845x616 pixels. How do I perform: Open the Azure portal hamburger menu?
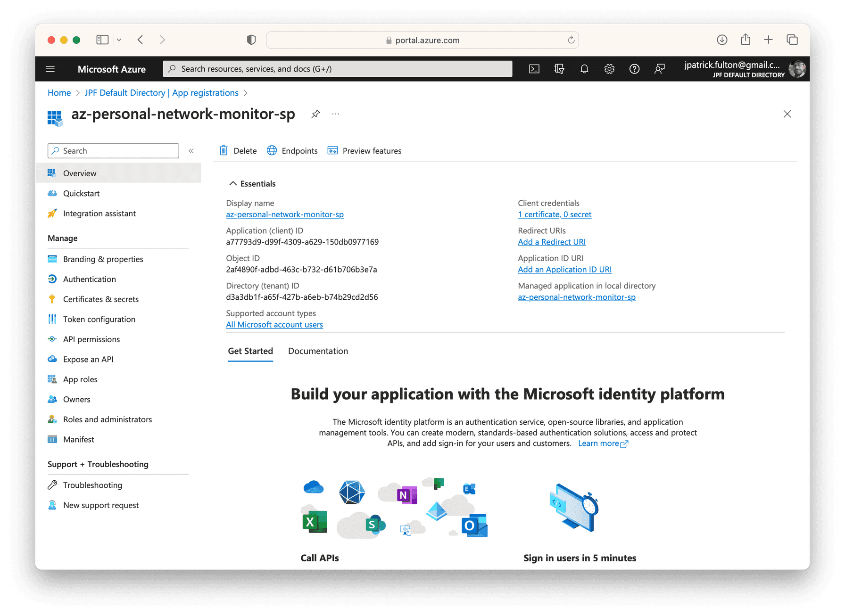50,69
